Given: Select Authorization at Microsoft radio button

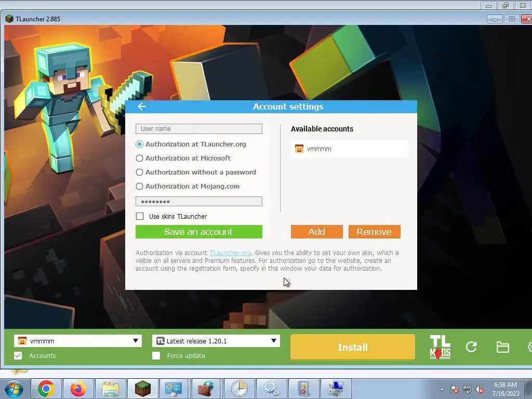Looking at the screenshot, I should [139, 158].
